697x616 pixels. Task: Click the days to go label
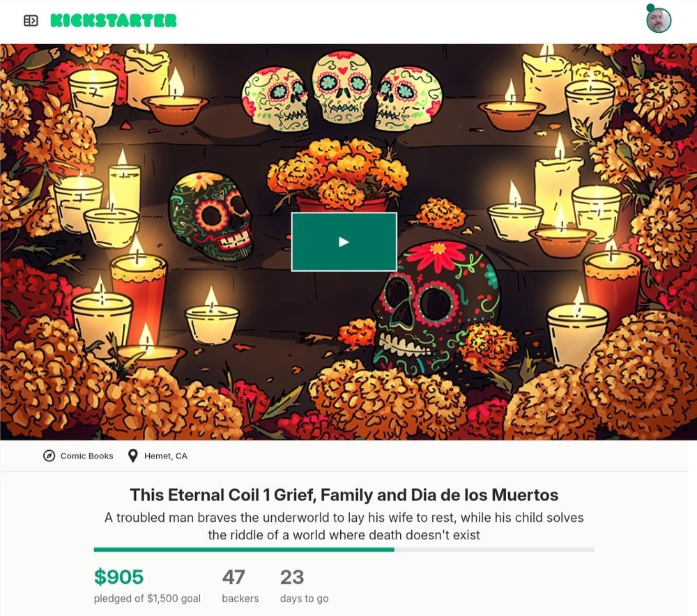point(304,599)
